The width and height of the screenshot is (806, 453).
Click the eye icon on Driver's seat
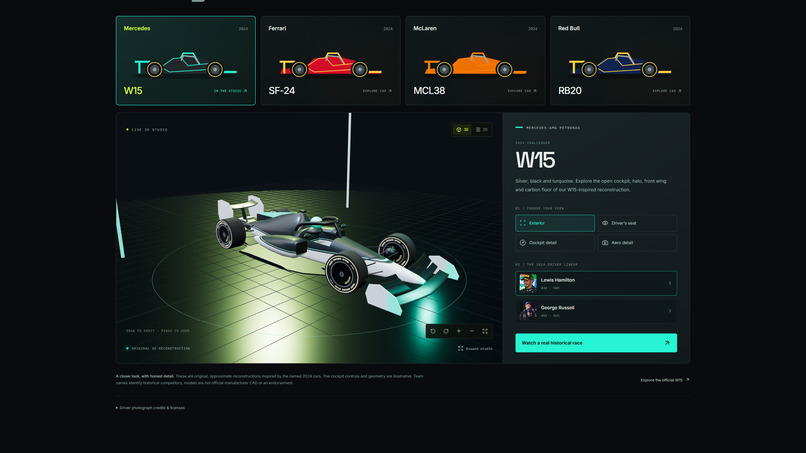(x=605, y=223)
